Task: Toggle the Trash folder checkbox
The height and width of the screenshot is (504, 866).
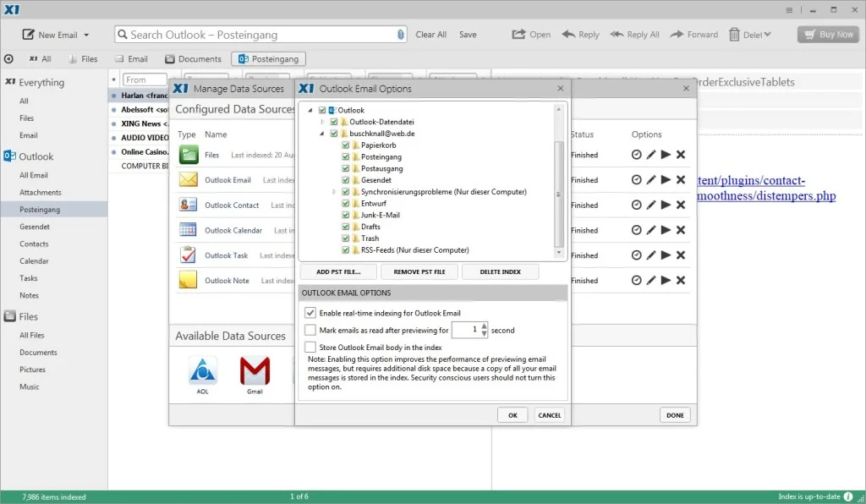Action: [x=346, y=238]
